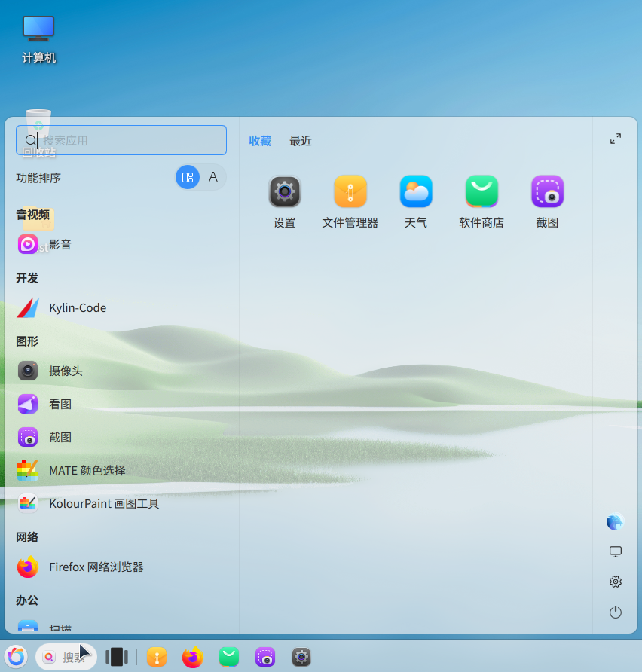Open the 摄像头 camera app
This screenshot has height=672, width=642.
tap(122, 371)
